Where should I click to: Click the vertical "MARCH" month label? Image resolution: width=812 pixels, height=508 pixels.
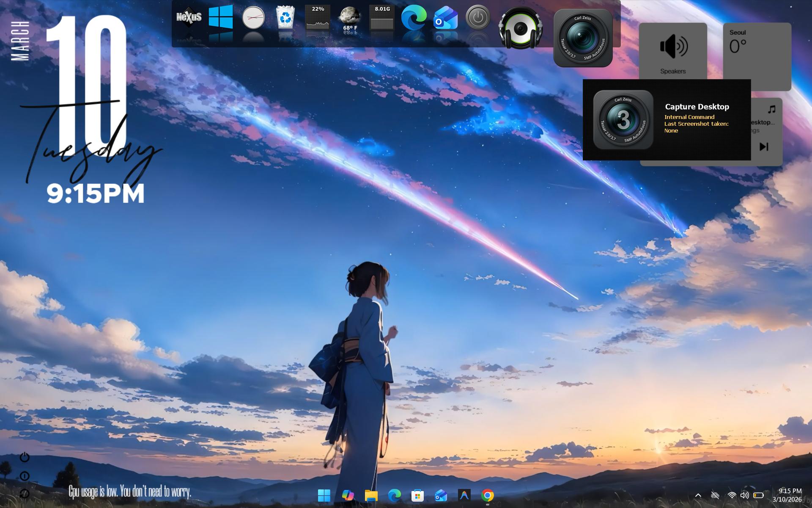[20, 41]
